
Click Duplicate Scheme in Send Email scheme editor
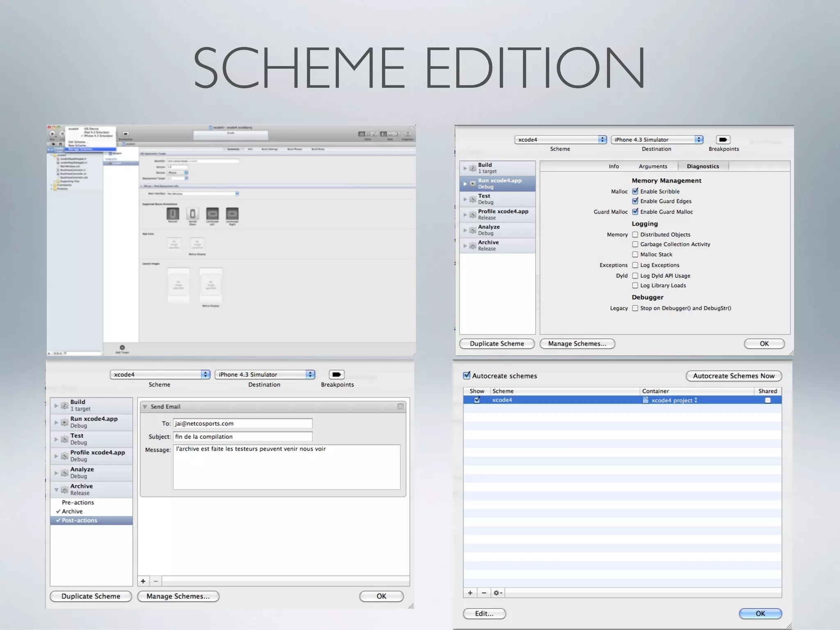[91, 596]
